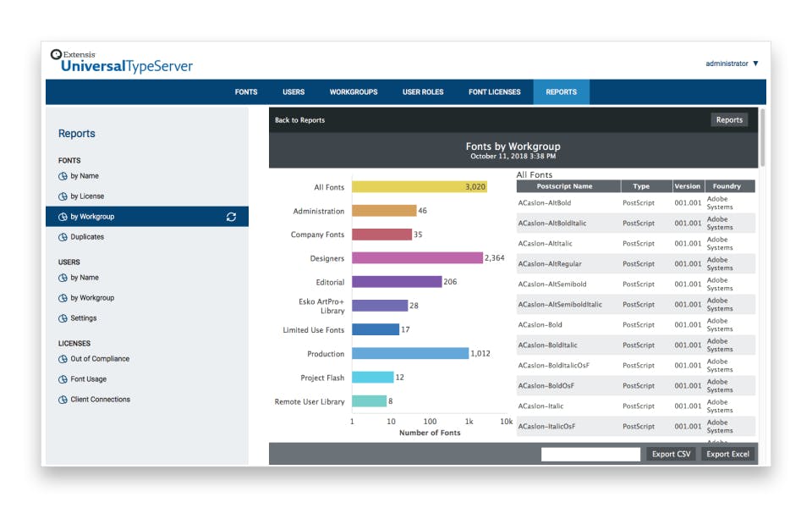The height and width of the screenshot is (508, 812).
Task: Open Fonts by Name report
Action: 85,176
